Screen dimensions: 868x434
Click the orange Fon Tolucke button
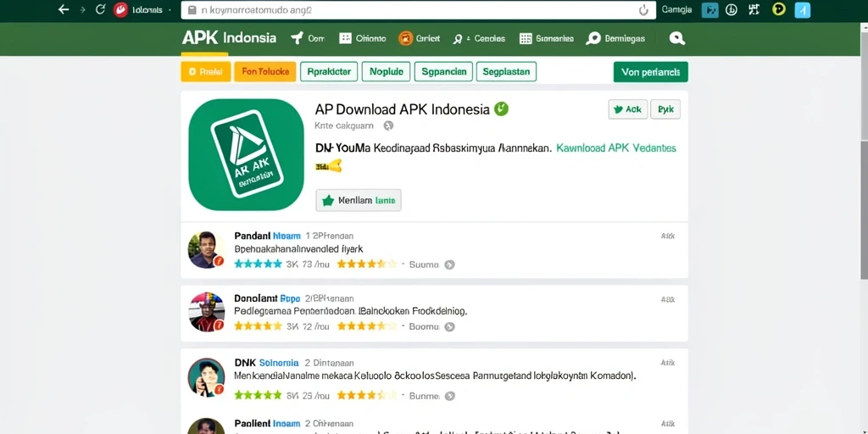point(265,72)
